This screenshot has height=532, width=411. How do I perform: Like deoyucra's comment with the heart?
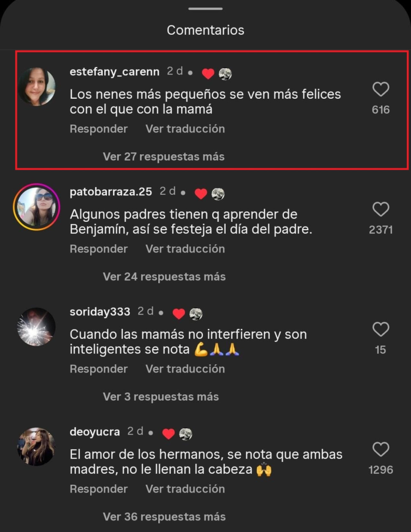380,449
